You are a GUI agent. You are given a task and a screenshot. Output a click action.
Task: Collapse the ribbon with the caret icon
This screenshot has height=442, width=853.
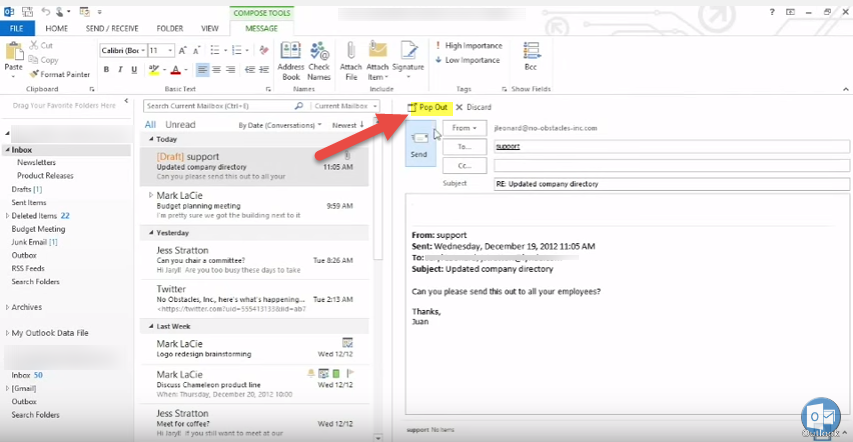point(845,89)
